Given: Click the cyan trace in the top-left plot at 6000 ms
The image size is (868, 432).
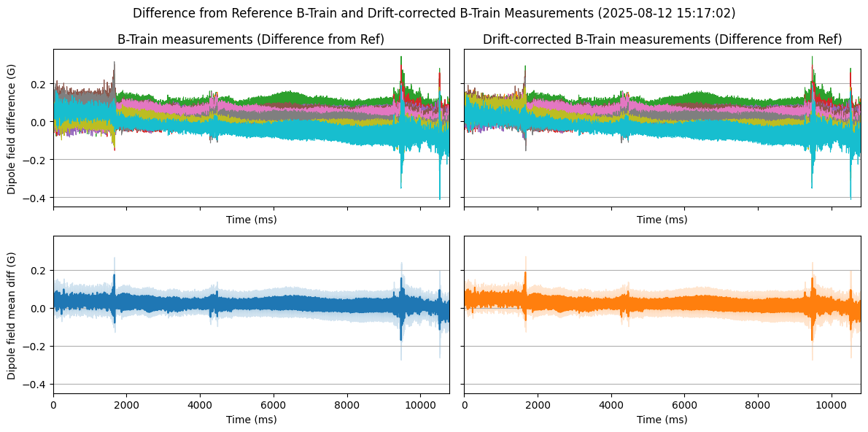Looking at the screenshot, I should (274, 130).
